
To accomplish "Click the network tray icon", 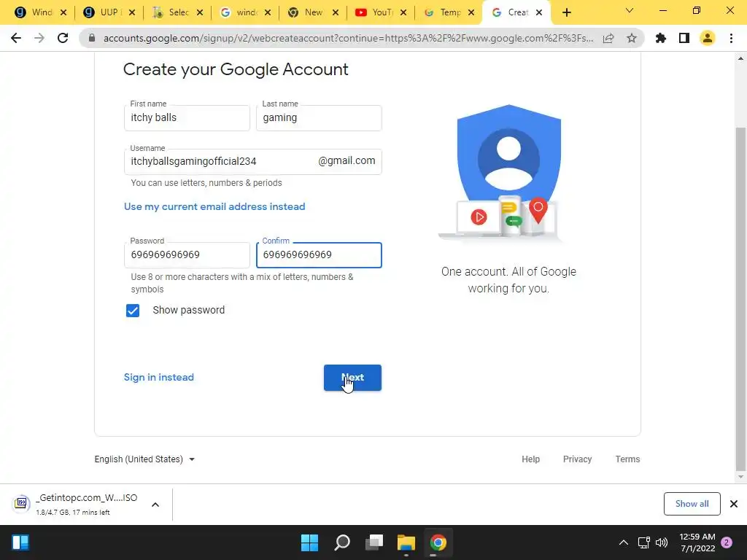I will 643,542.
